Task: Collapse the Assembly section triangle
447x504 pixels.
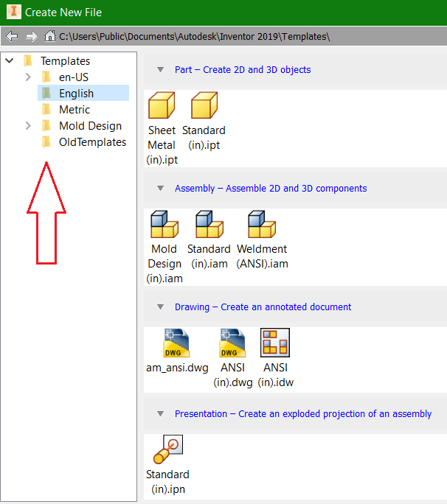Action: (x=160, y=188)
